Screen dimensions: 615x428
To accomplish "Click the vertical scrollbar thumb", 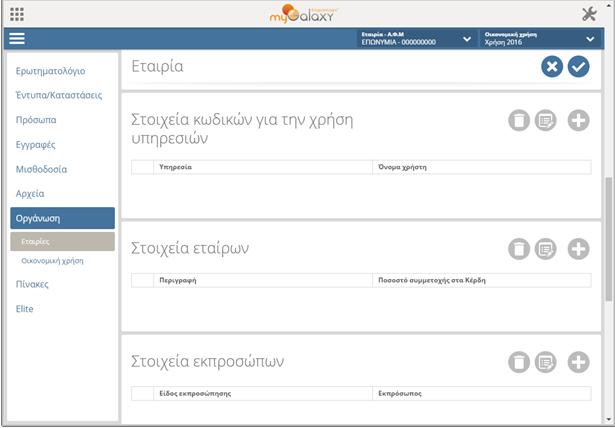I will tap(609, 240).
